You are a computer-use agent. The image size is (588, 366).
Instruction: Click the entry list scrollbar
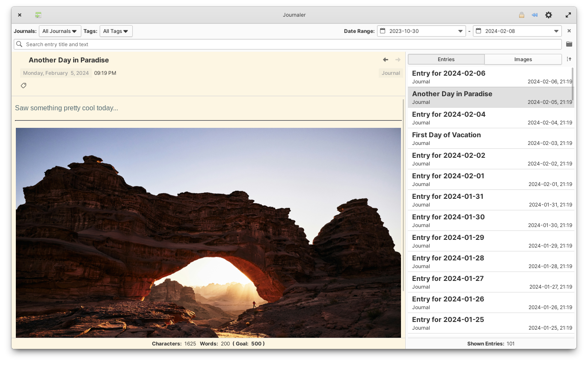coord(573,84)
